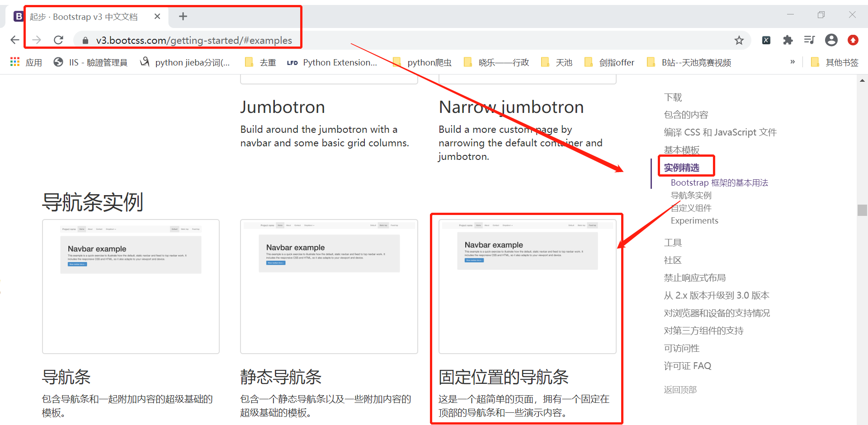Screen dimensions: 868x425
Task: Click the padlock site info icon
Action: [x=85, y=40]
